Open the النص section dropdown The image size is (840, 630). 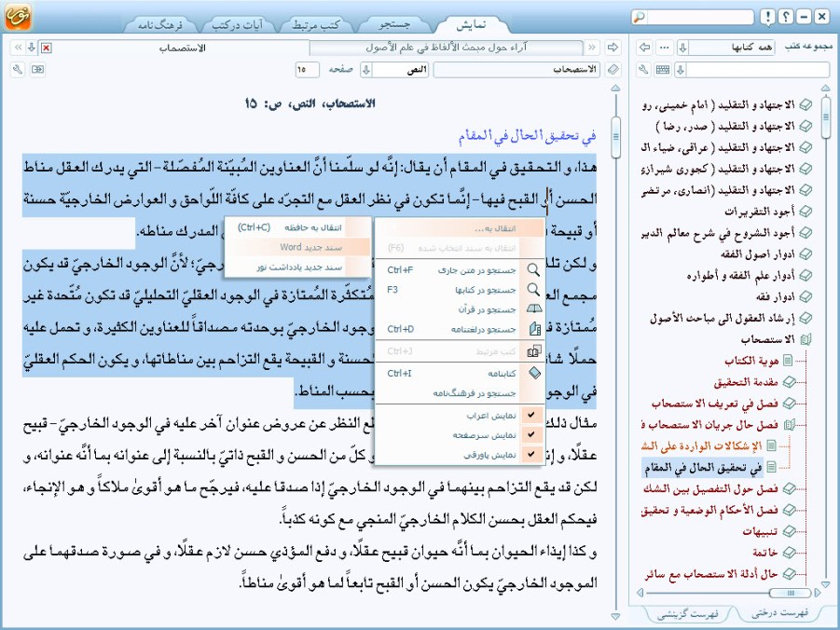[x=366, y=70]
